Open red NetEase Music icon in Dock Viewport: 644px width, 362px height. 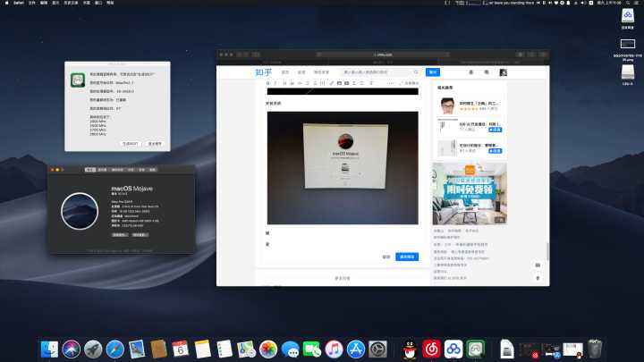(x=431, y=349)
